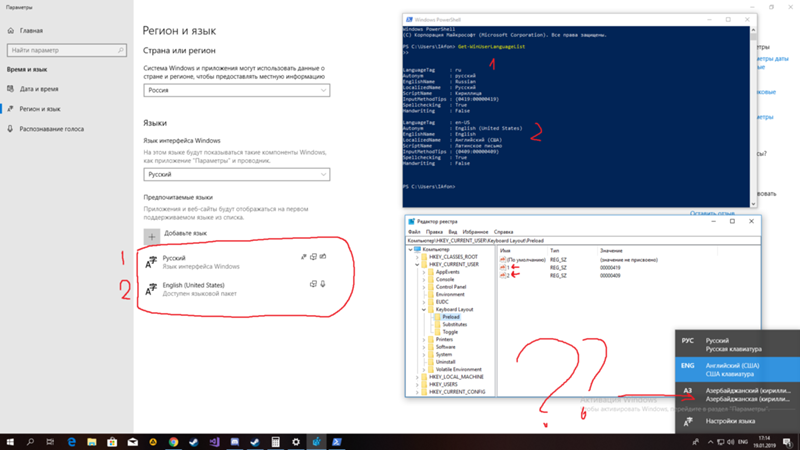Select the Toggle key in registry tree

(450, 332)
